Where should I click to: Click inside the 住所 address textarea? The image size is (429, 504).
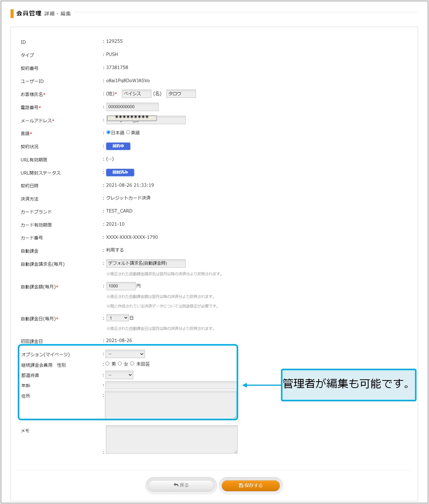(x=171, y=405)
